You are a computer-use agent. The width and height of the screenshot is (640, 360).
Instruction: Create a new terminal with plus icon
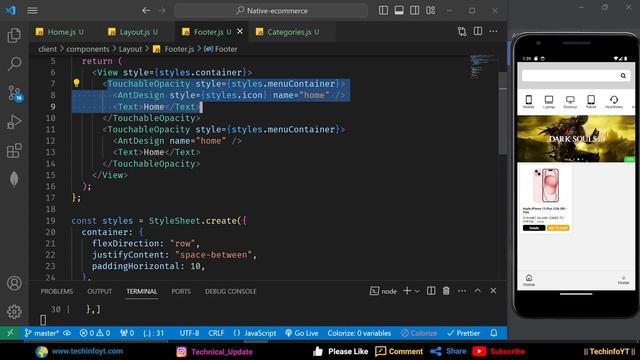tap(407, 291)
